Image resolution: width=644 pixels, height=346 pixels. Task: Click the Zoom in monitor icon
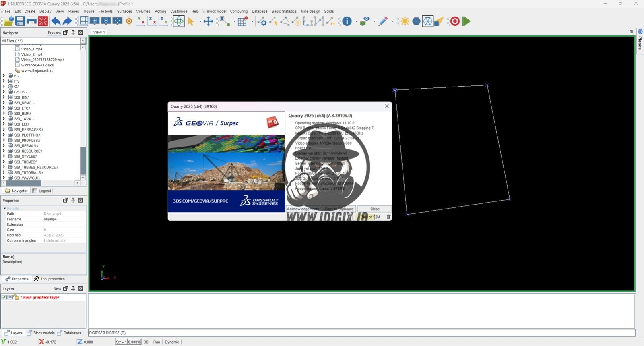(x=95, y=21)
